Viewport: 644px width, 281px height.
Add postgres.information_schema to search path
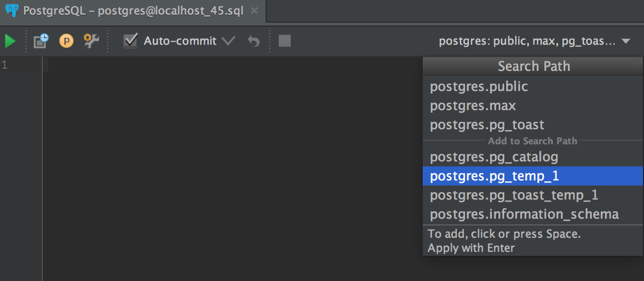(x=533, y=214)
